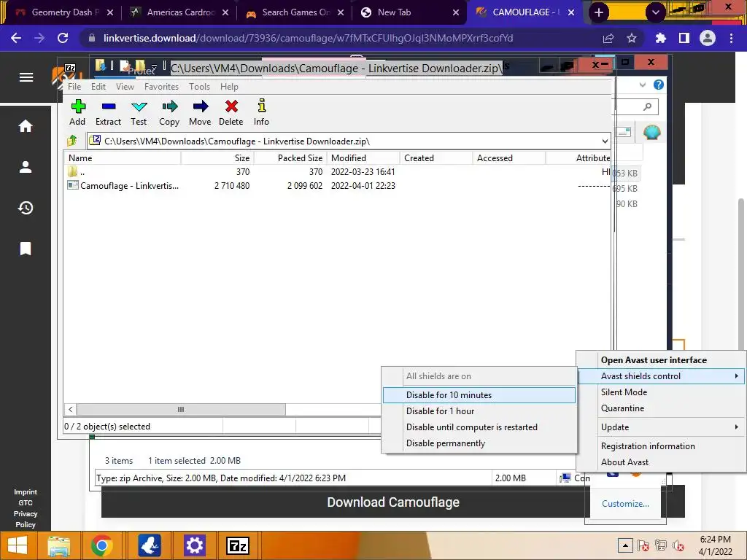
Task: Open Windows Start button
Action: coord(18,545)
